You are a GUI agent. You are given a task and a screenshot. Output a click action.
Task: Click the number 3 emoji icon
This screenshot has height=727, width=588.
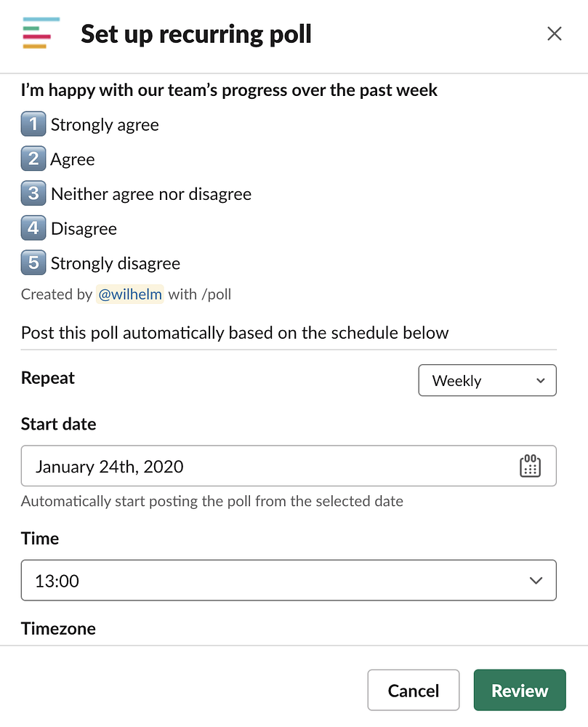(x=33, y=193)
